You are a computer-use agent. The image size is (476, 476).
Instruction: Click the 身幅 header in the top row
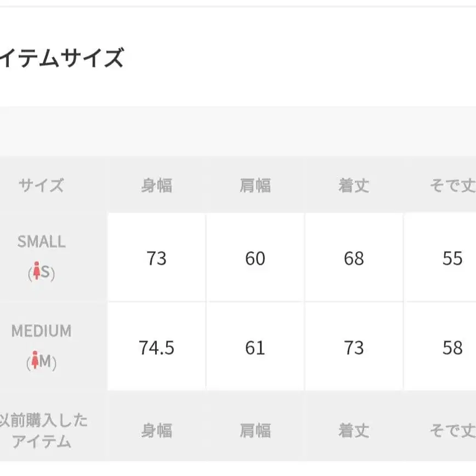[x=156, y=185]
